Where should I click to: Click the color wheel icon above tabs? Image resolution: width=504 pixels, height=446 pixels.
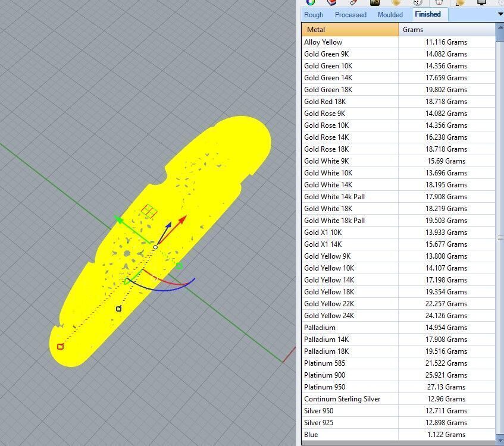[311, 2]
